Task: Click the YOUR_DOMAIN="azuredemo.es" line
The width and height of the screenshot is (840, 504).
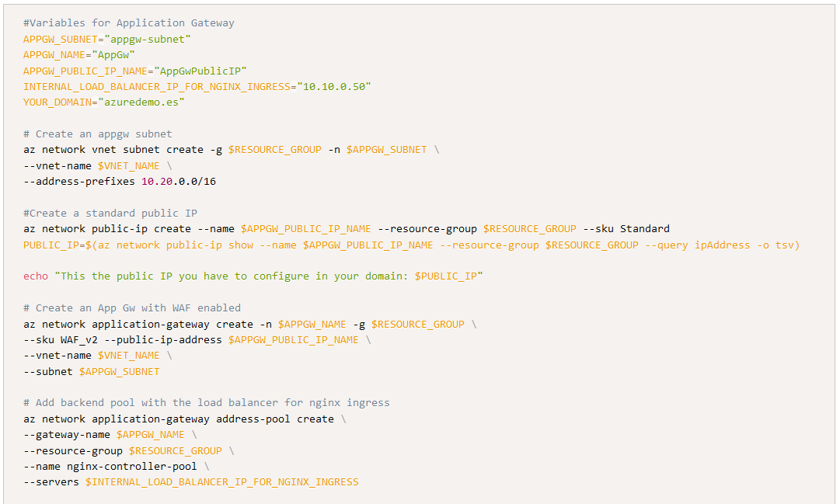Action: (103, 103)
